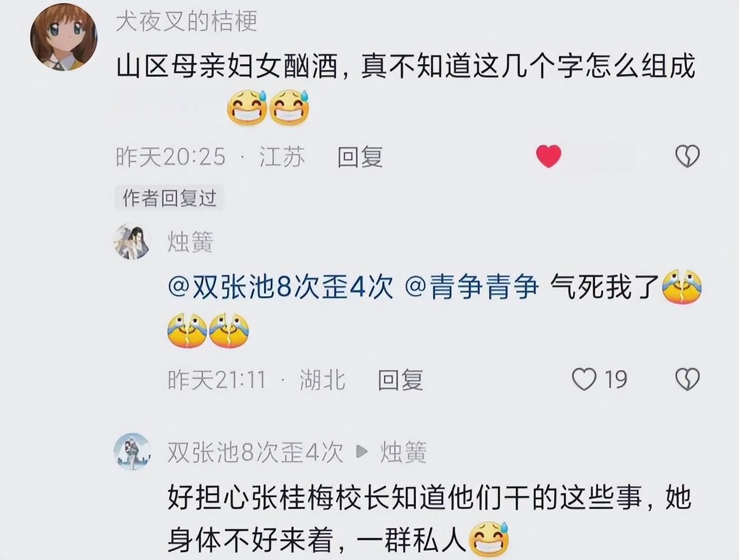Screen dimensions: 739x560
Task: Open username 犬夜叉的桔梗 profile
Action: click(x=187, y=22)
